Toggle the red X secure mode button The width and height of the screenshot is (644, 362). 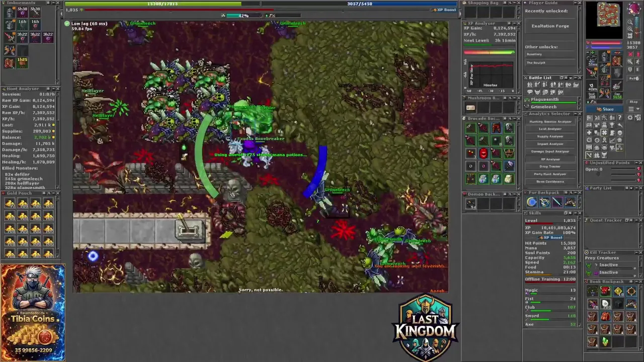pyautogui.click(x=630, y=54)
